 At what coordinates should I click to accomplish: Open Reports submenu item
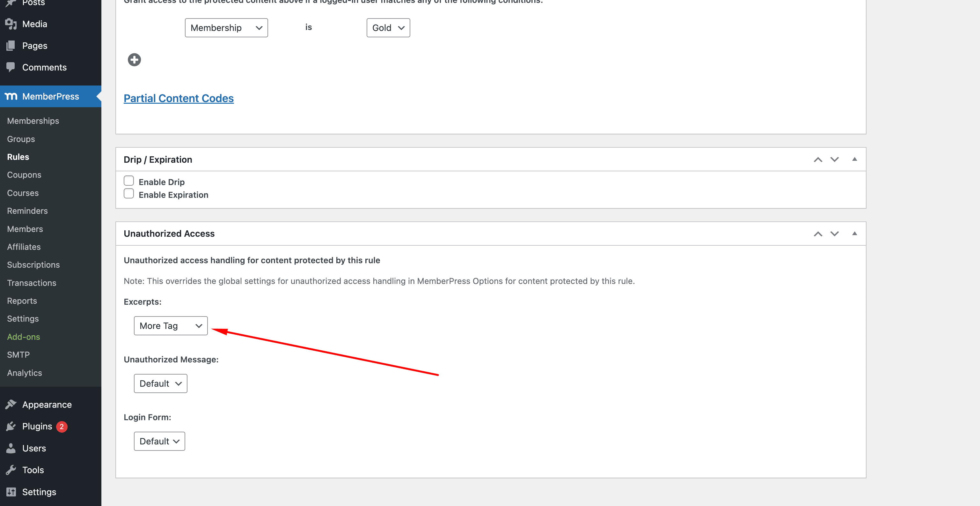[22, 301]
